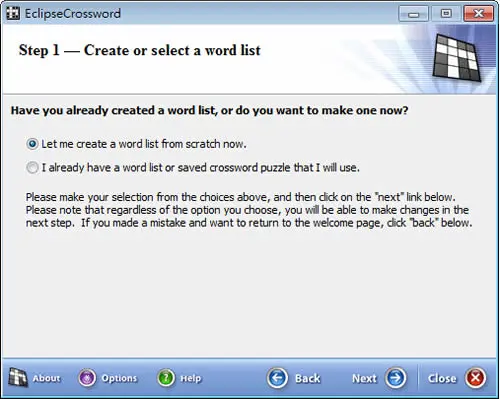This screenshot has width=500, height=399.
Task: Click the red Close X icon
Action: point(476,378)
